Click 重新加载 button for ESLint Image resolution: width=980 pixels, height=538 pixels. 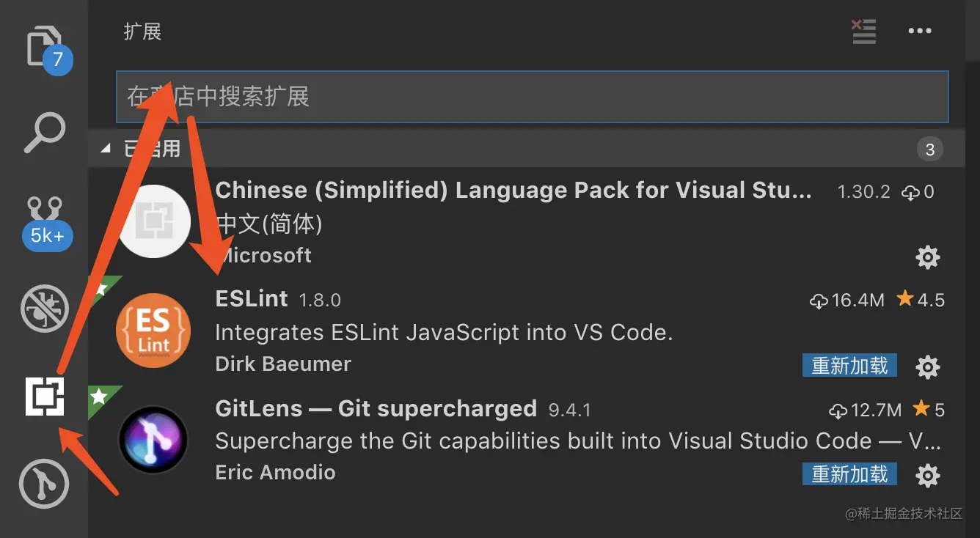point(849,366)
